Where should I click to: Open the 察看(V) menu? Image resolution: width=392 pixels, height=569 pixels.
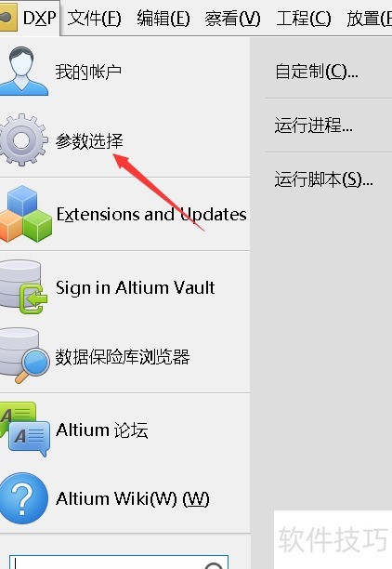(232, 19)
